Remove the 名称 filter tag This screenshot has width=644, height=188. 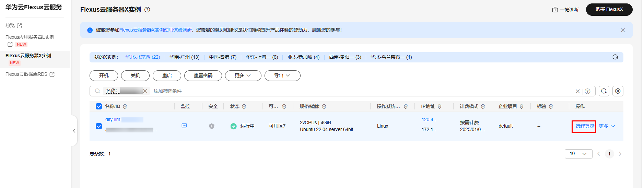tap(145, 91)
